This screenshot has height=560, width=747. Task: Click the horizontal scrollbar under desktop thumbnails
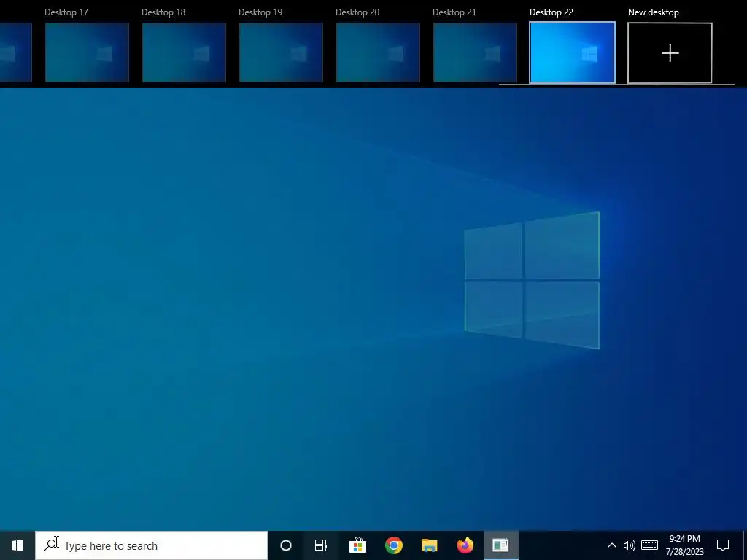617,85
